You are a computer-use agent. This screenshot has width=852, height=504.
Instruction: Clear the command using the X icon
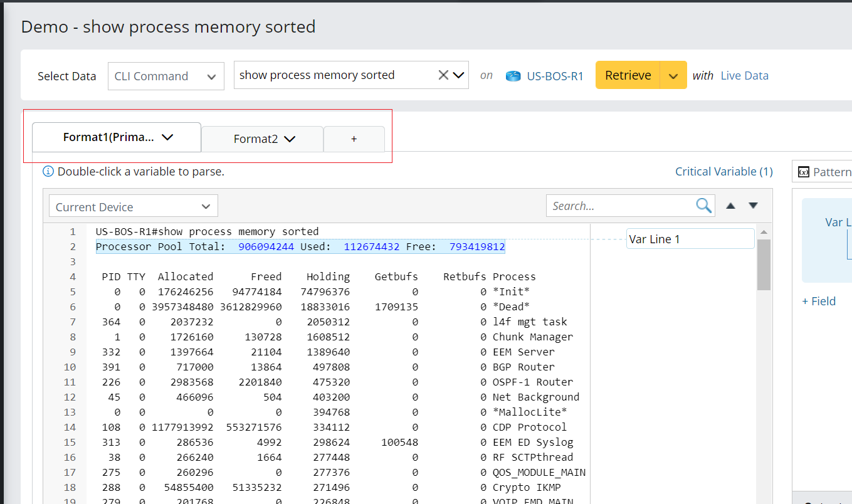tap(443, 74)
